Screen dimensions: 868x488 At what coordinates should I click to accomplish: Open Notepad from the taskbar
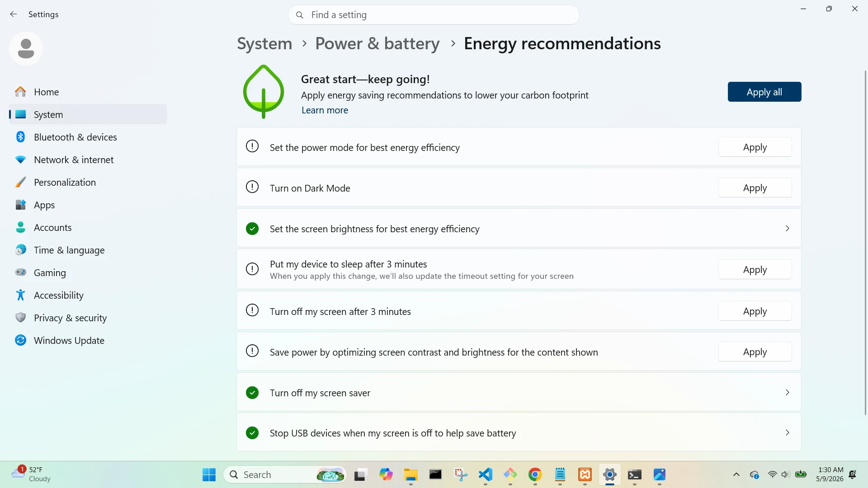click(560, 475)
